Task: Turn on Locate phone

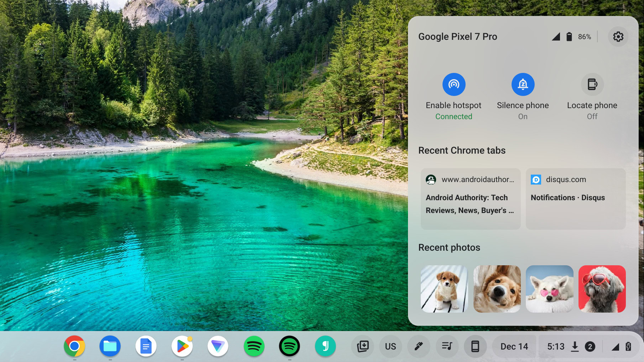Action: click(x=592, y=84)
